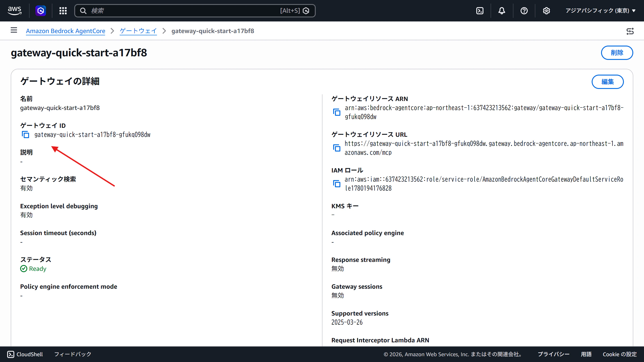Open Cookie の設定 in the footer
The width and height of the screenshot is (644, 362).
(619, 354)
